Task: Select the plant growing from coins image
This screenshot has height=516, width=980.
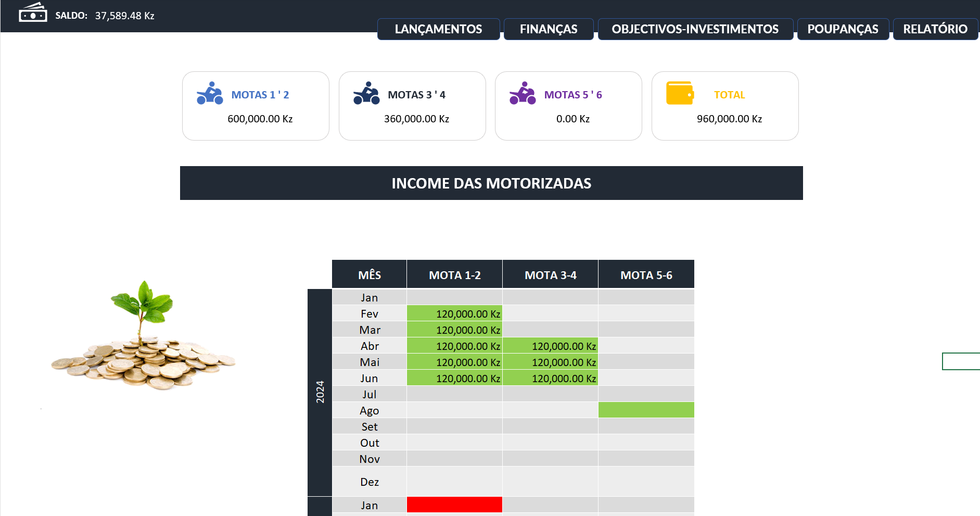Action: (143, 338)
